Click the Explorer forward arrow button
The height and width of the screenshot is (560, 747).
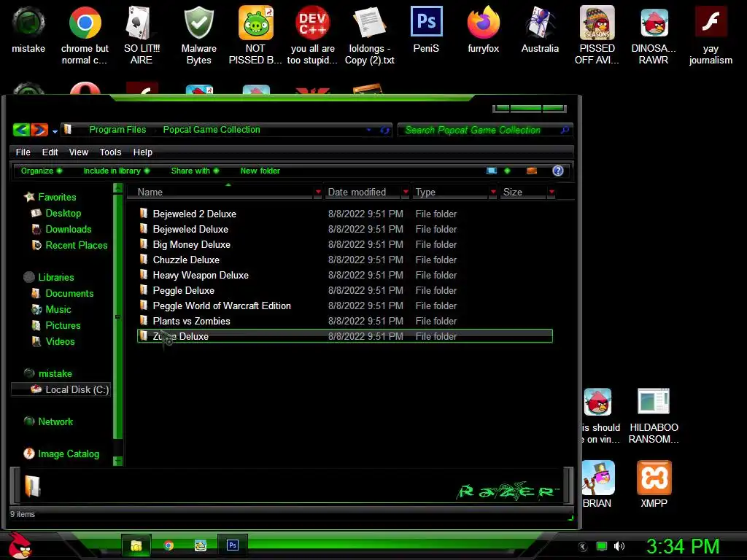coord(39,130)
